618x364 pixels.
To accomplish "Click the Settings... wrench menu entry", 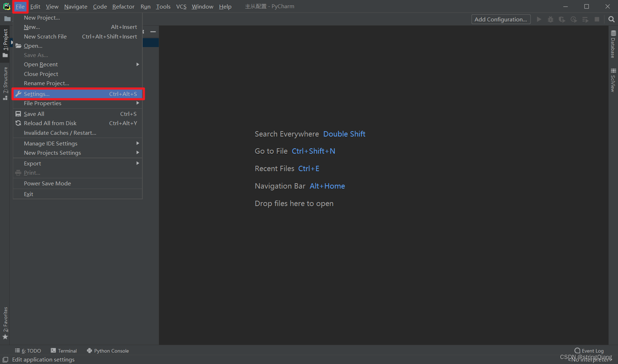I will pos(78,94).
